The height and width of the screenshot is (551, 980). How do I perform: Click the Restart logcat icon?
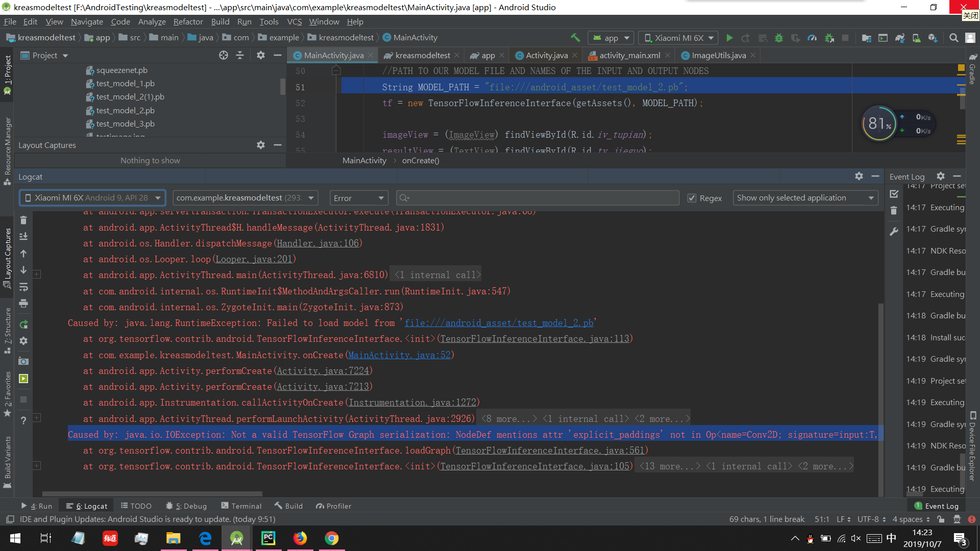point(23,324)
